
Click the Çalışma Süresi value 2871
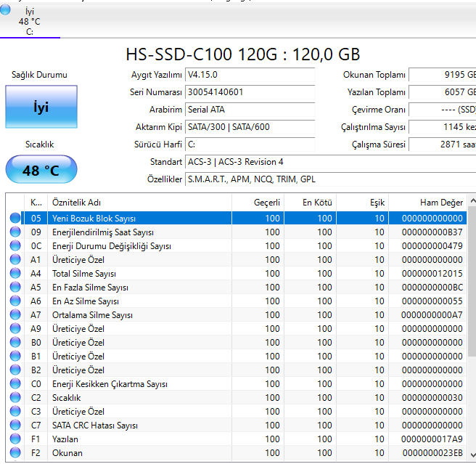click(443, 145)
